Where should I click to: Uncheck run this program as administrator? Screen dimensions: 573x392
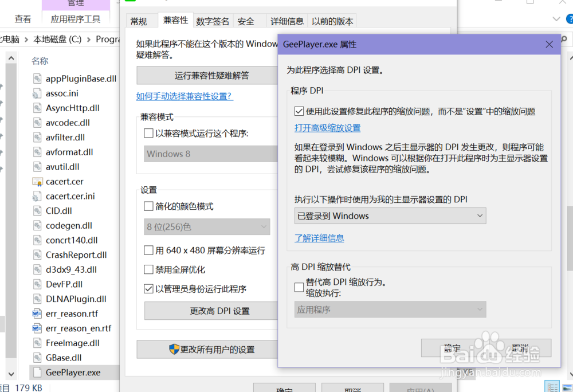click(148, 289)
